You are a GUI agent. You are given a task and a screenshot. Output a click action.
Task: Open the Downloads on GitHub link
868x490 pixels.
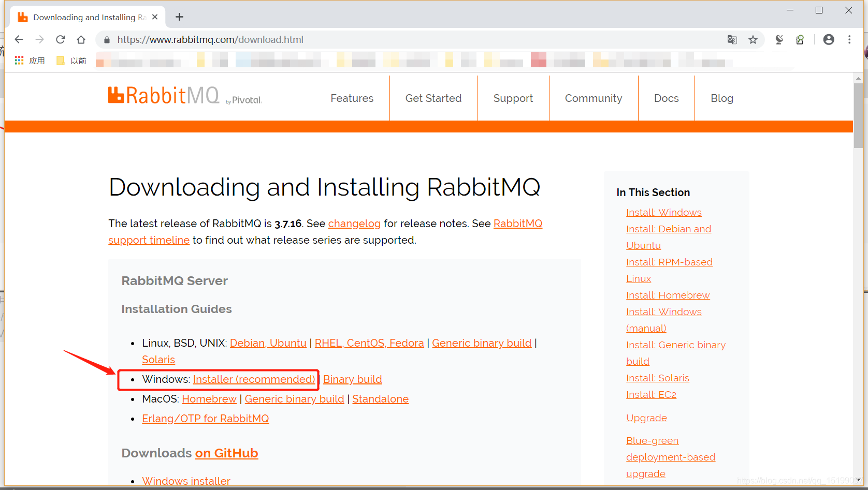click(x=226, y=453)
